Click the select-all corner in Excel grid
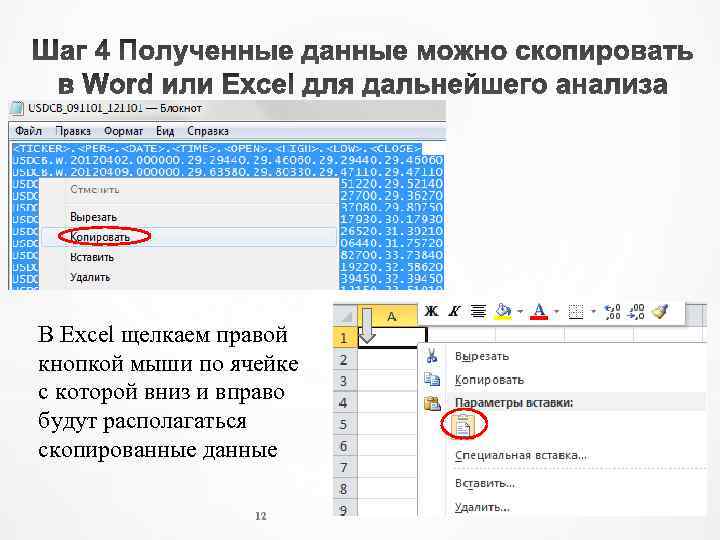 pos(345,316)
